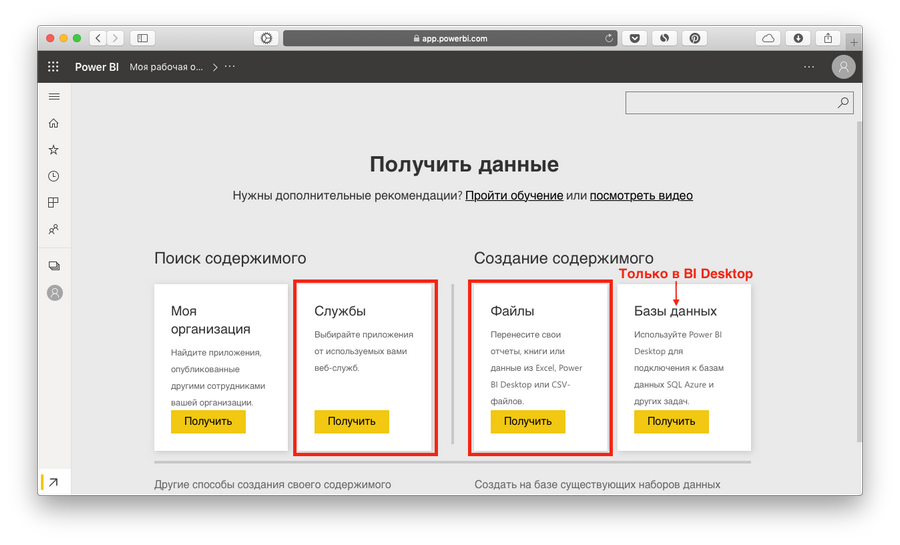This screenshot has height=545, width=900.
Task: Open Workspaces icon in sidebar
Action: click(54, 266)
